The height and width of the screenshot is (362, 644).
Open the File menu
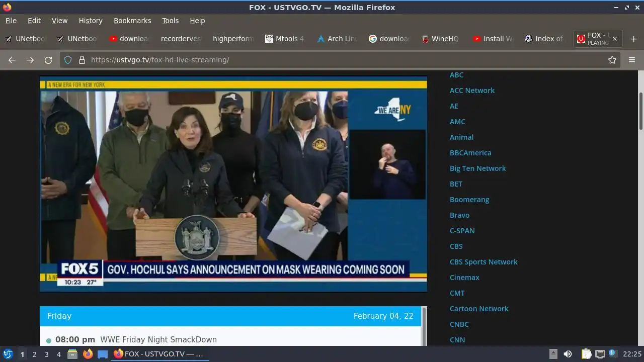click(11, 21)
